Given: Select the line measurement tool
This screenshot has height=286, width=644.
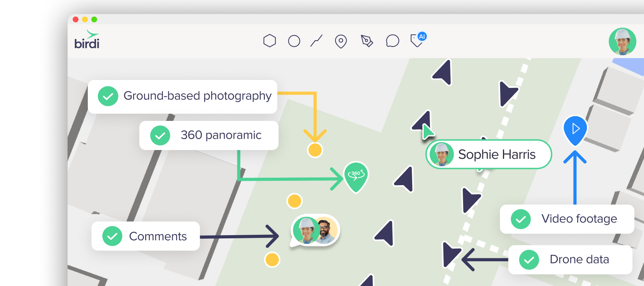Looking at the screenshot, I should 316,41.
